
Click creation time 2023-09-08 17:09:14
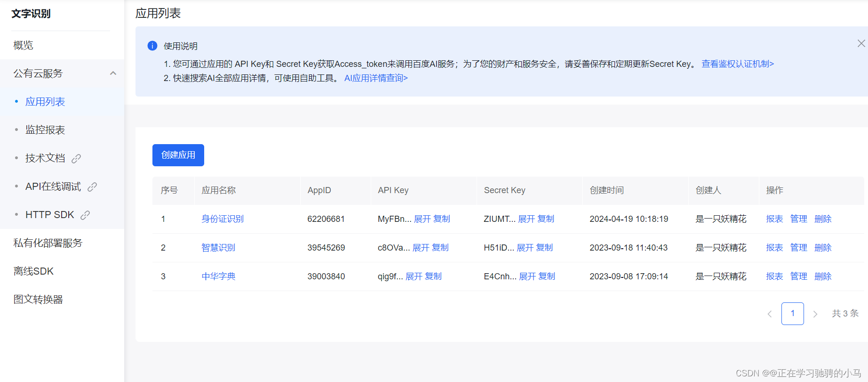[629, 276]
